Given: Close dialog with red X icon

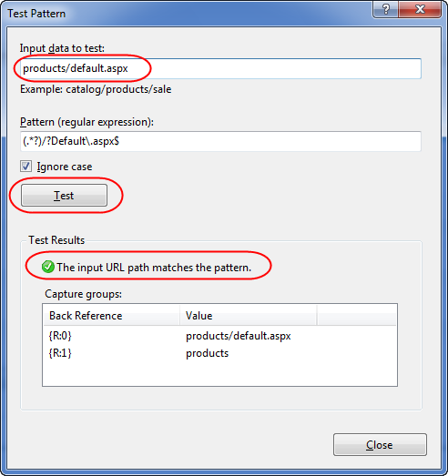Looking at the screenshot, I should tap(420, 9).
